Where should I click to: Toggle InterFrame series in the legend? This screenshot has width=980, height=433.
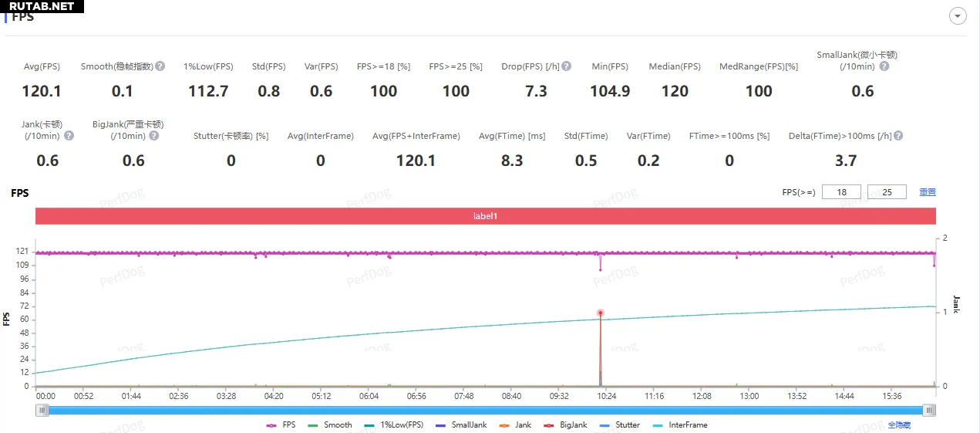coord(679,425)
